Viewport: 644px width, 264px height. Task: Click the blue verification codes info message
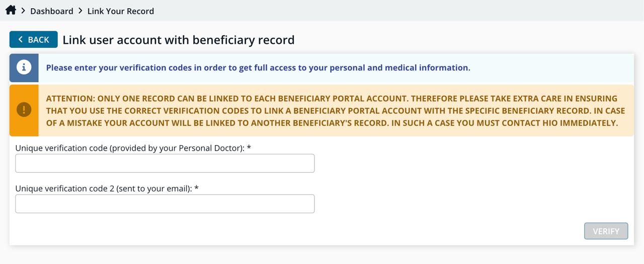tap(258, 68)
